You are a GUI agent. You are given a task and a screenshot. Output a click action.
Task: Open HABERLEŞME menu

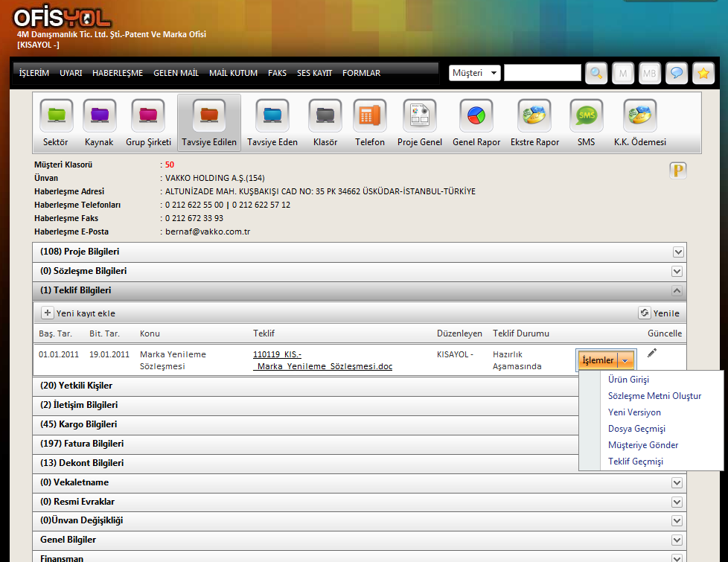[118, 73]
